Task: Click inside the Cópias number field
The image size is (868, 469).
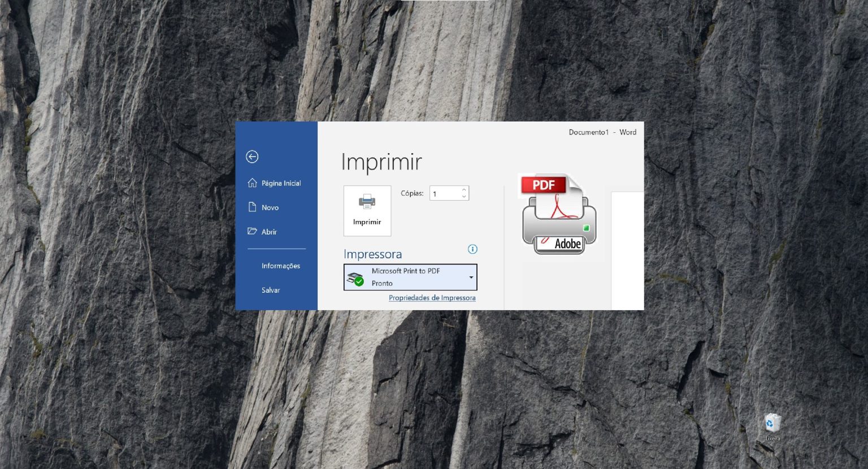Action: tap(445, 193)
